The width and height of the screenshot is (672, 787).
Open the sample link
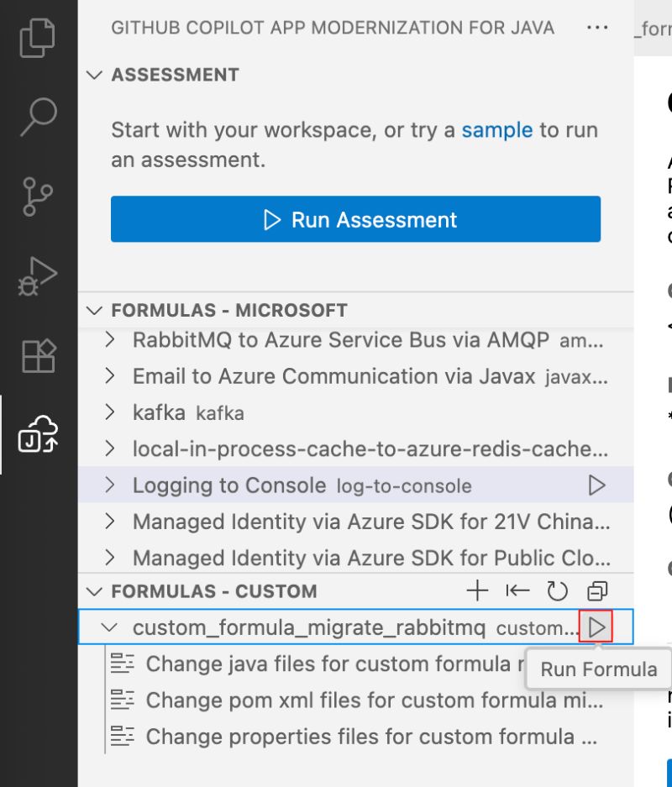496,130
